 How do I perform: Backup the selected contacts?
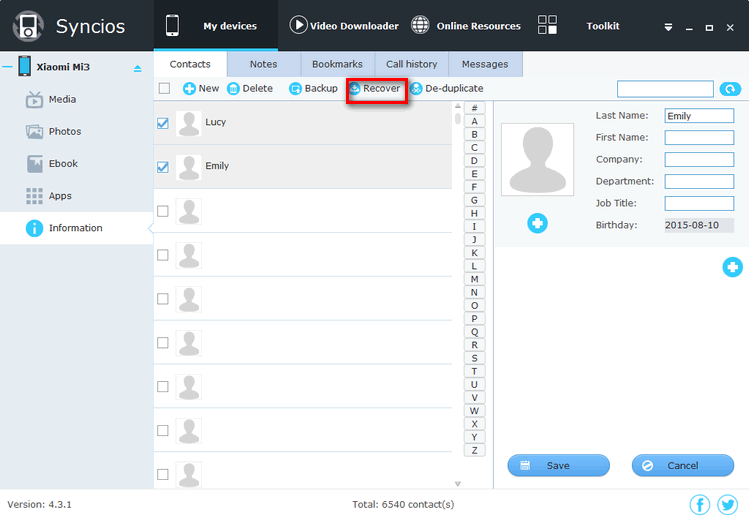coord(313,88)
